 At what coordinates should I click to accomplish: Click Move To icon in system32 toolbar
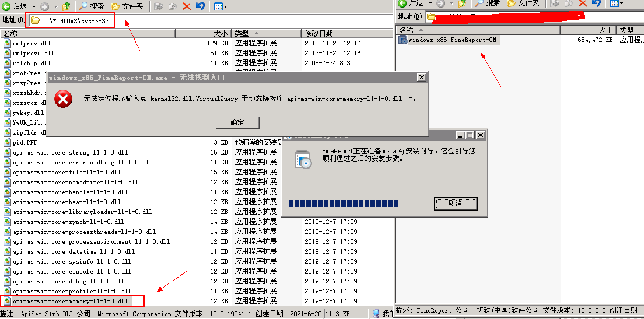(x=159, y=6)
